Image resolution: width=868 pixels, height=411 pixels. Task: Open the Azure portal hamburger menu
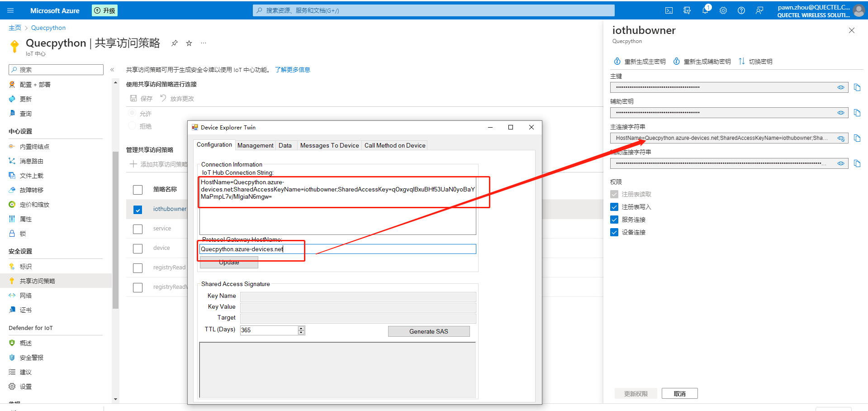[11, 10]
